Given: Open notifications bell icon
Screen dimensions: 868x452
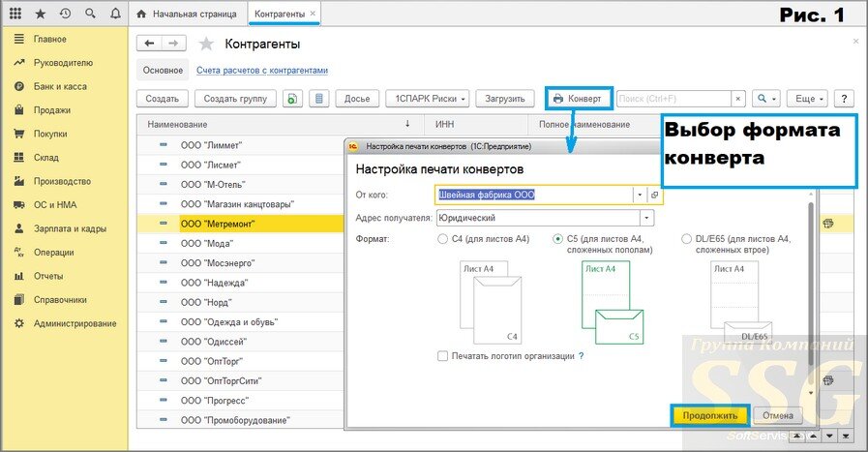Looking at the screenshot, I should [115, 14].
